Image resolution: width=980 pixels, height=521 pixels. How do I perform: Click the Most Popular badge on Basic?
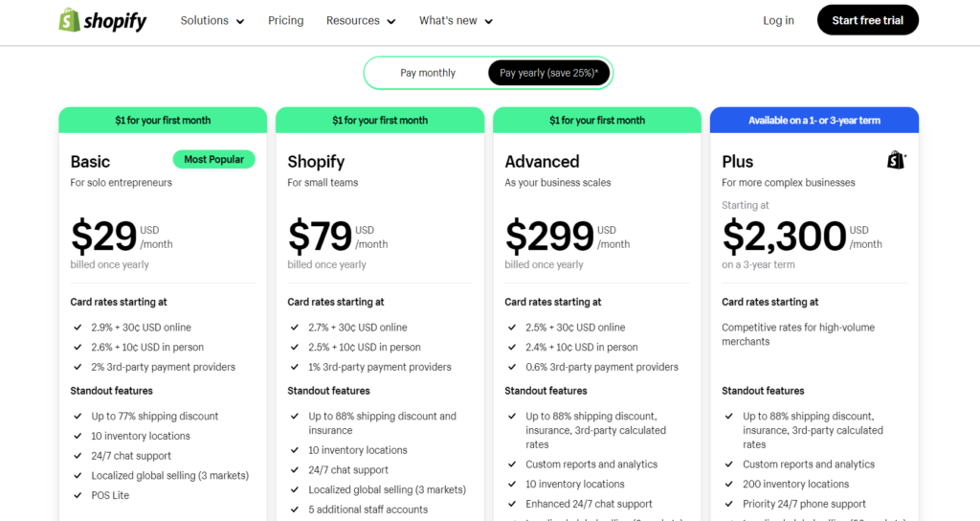point(213,160)
